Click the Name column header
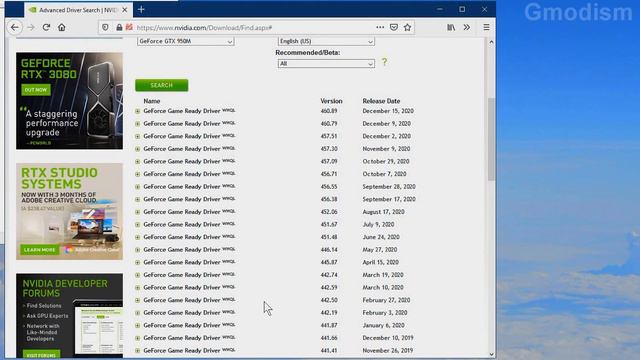 coord(152,101)
